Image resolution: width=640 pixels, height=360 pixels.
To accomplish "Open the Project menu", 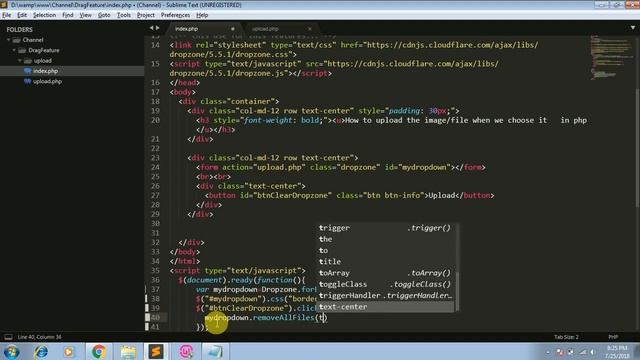I will point(146,15).
